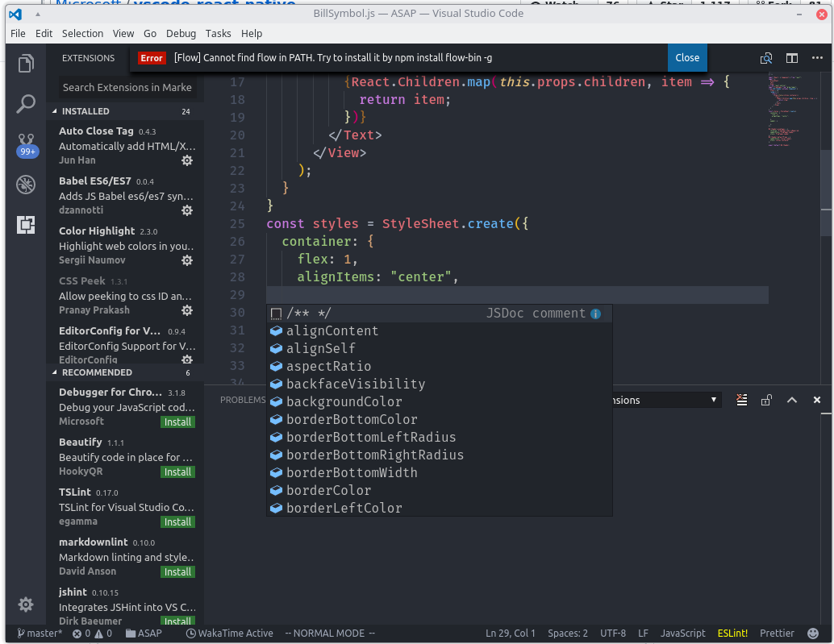834x644 pixels.
Task: Collapse the RECOMMENDED extensions section
Action: 125,372
